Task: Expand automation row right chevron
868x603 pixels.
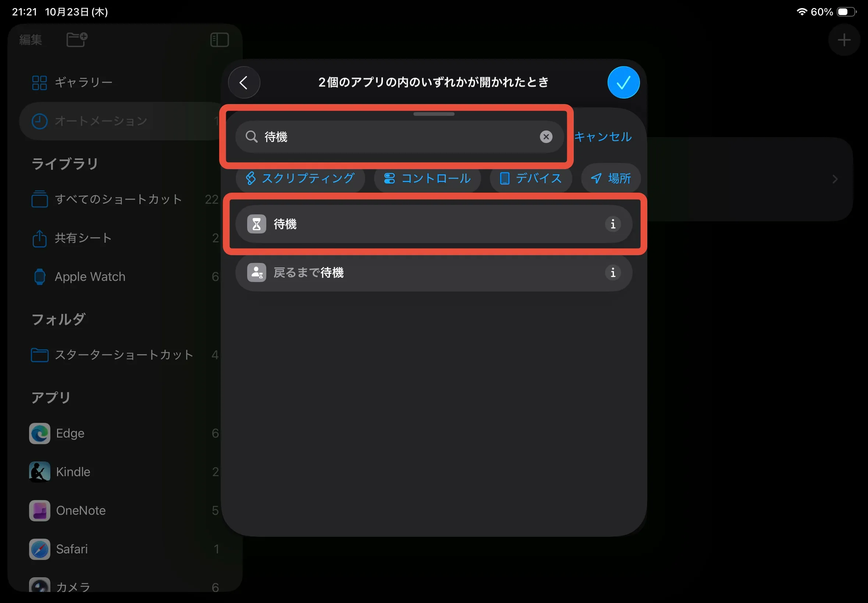Action: click(x=835, y=179)
